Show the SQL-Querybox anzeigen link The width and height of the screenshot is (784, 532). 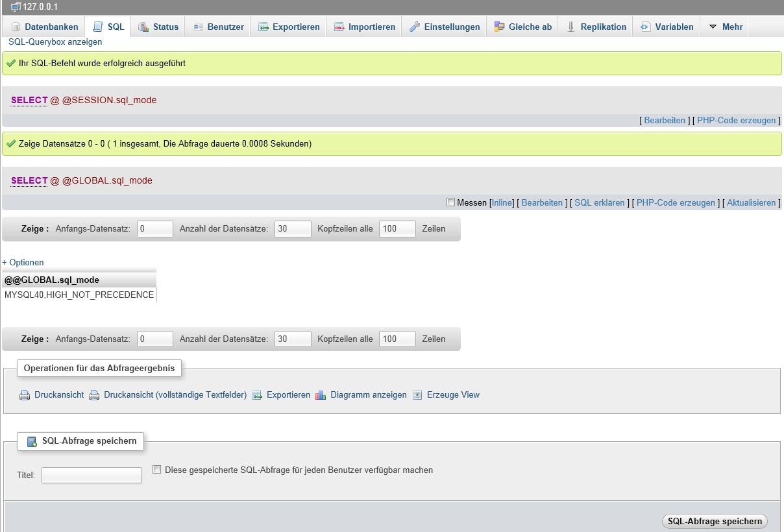click(x=55, y=42)
